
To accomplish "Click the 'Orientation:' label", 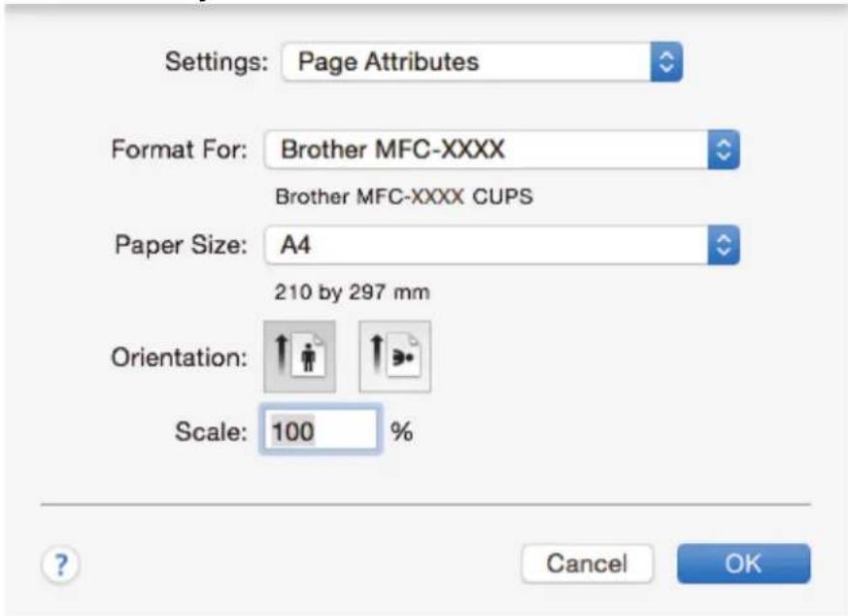I will (x=179, y=358).
